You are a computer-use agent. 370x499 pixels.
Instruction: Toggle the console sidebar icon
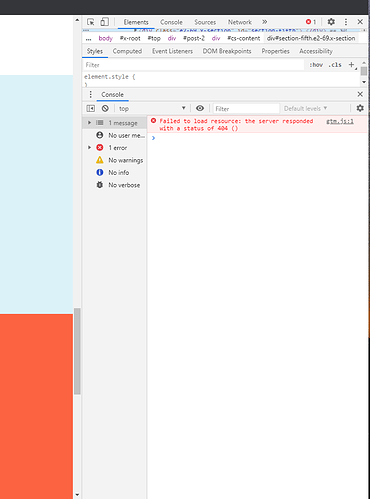tap(91, 108)
